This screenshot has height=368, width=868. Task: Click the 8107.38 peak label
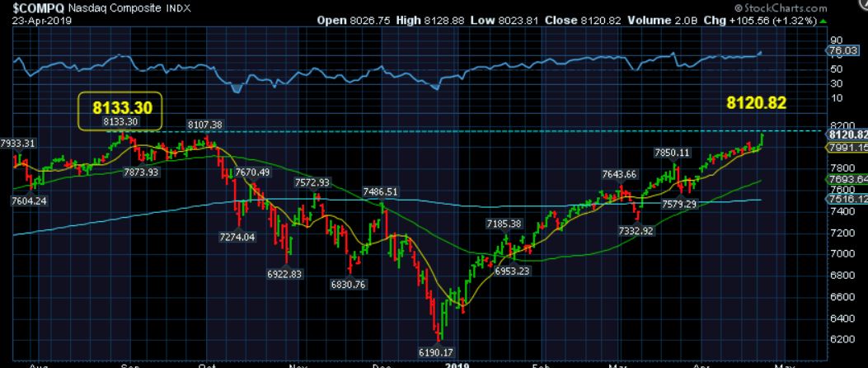coord(204,125)
